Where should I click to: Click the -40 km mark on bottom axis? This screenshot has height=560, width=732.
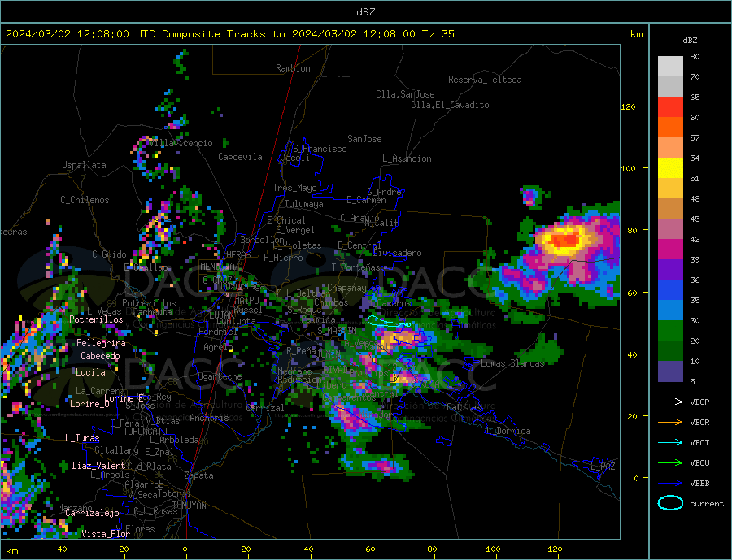[59, 549]
